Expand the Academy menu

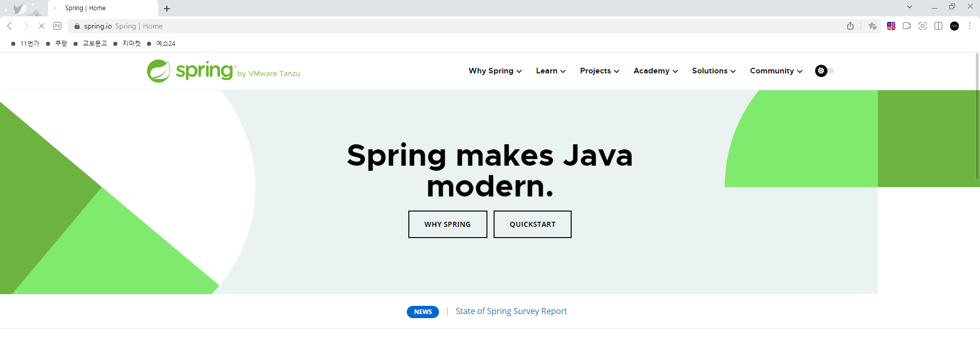[656, 71]
